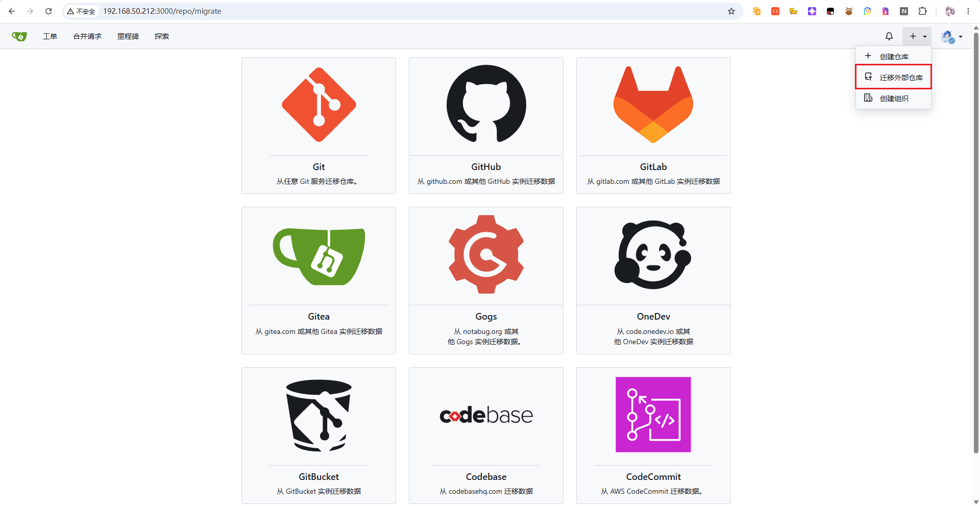The height and width of the screenshot is (506, 980).
Task: Click the code.onedev.io migration description text
Action: click(653, 336)
